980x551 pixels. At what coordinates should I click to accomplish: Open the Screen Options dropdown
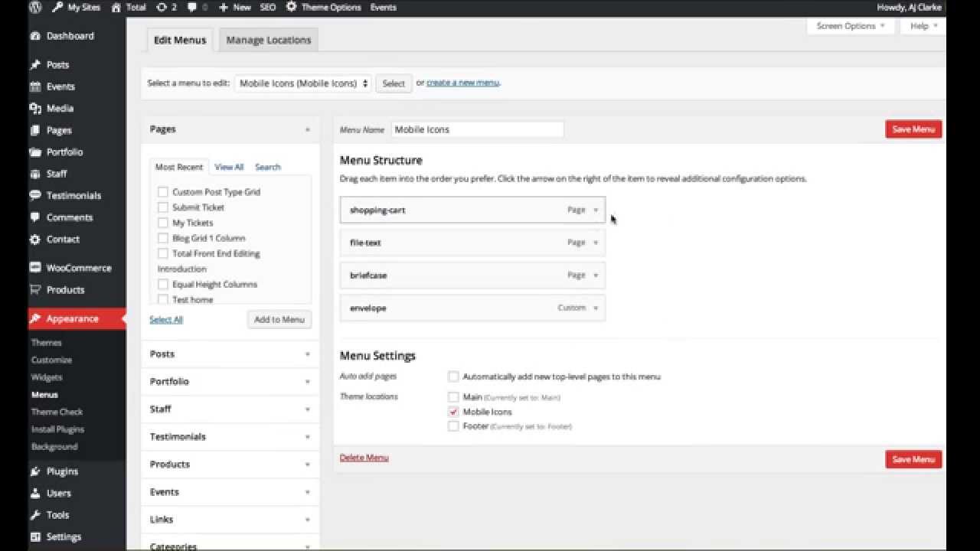(850, 26)
